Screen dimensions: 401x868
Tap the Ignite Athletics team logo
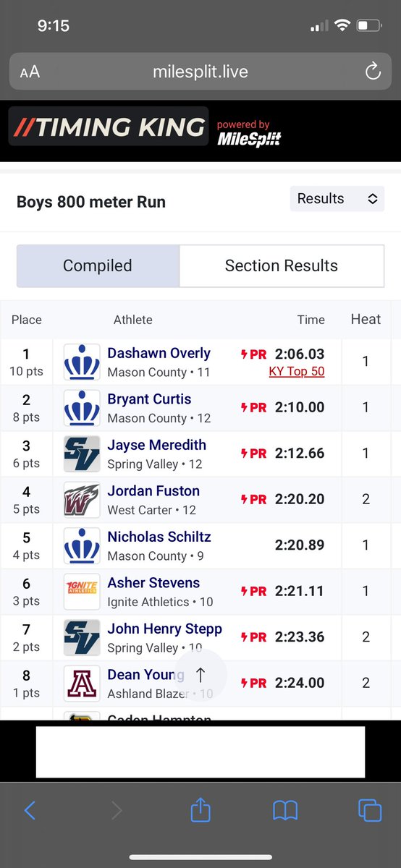tap(82, 592)
